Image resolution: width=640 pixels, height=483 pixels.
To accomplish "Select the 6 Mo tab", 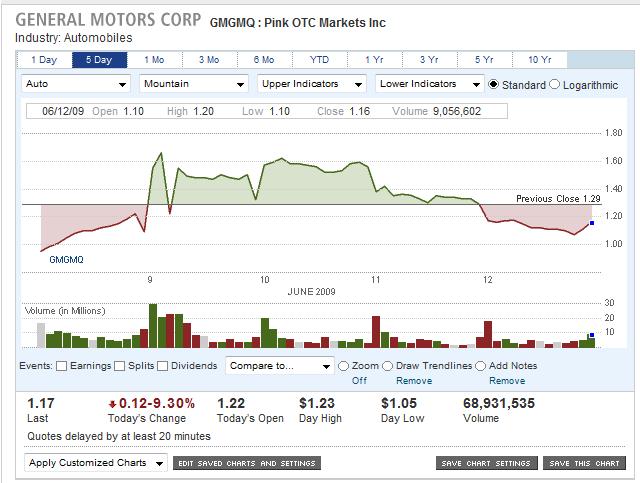I will 264,60.
